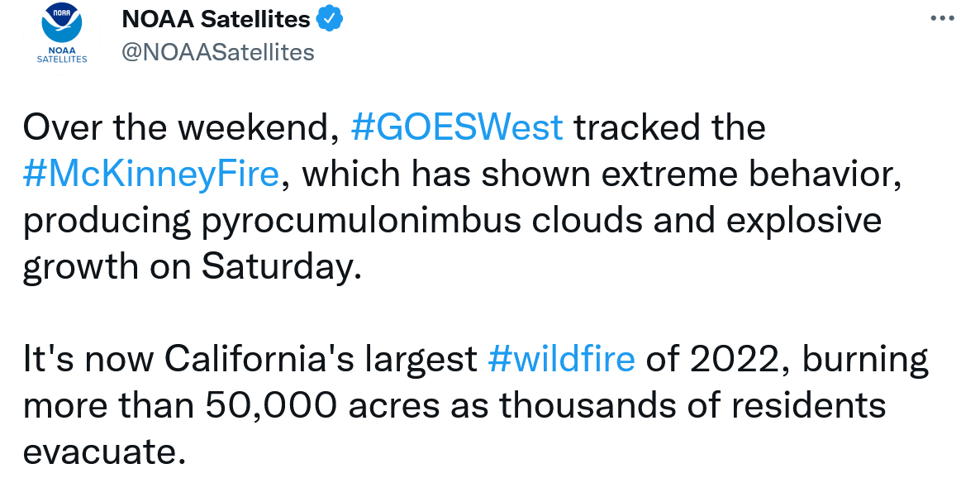
Task: Click the "SATELLITES" caption under the logo
Action: 62,59
